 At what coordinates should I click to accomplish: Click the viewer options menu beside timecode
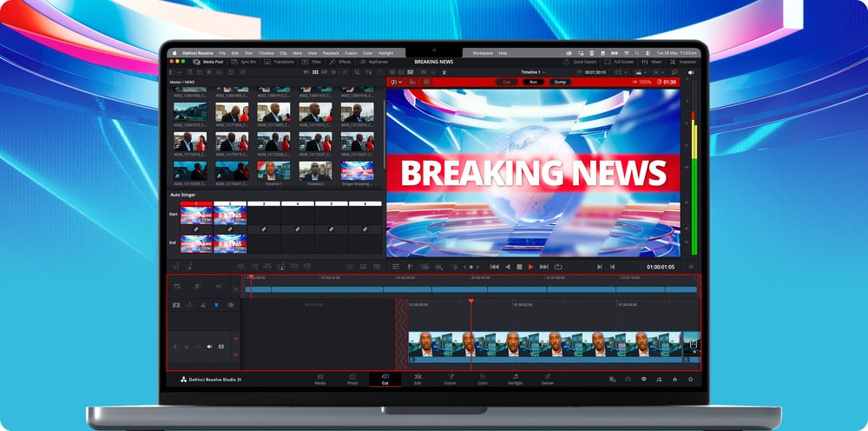(691, 267)
